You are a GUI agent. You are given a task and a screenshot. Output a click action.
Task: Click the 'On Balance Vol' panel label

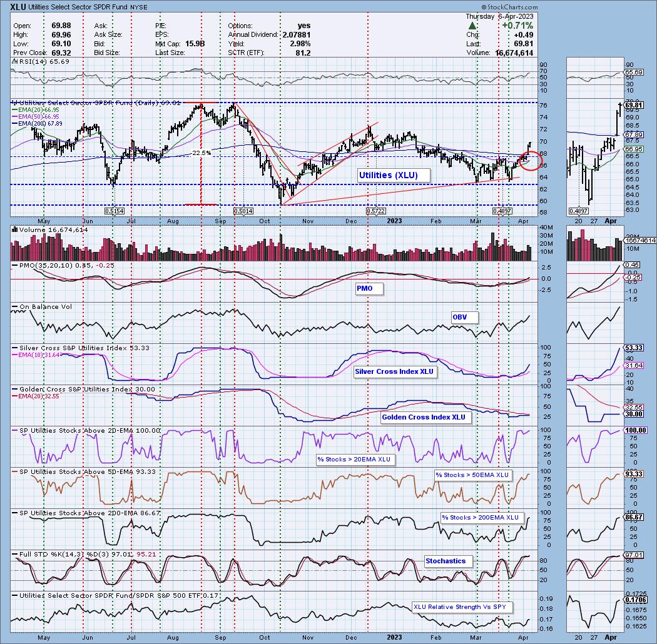pos(46,307)
